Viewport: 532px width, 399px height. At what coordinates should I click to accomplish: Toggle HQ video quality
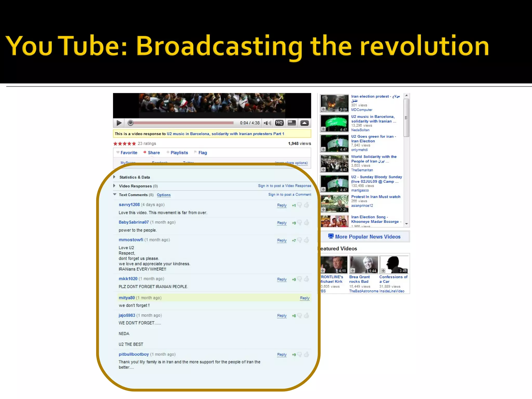pyautogui.click(x=279, y=123)
